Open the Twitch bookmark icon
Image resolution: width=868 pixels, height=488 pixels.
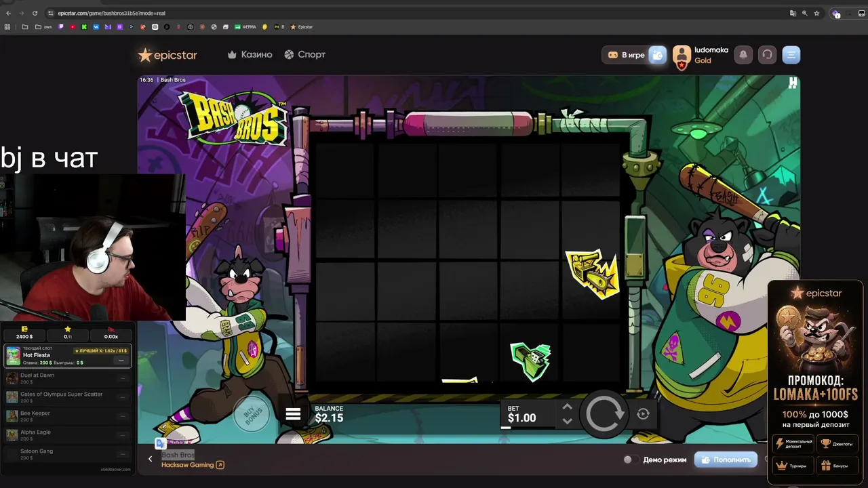point(61,27)
